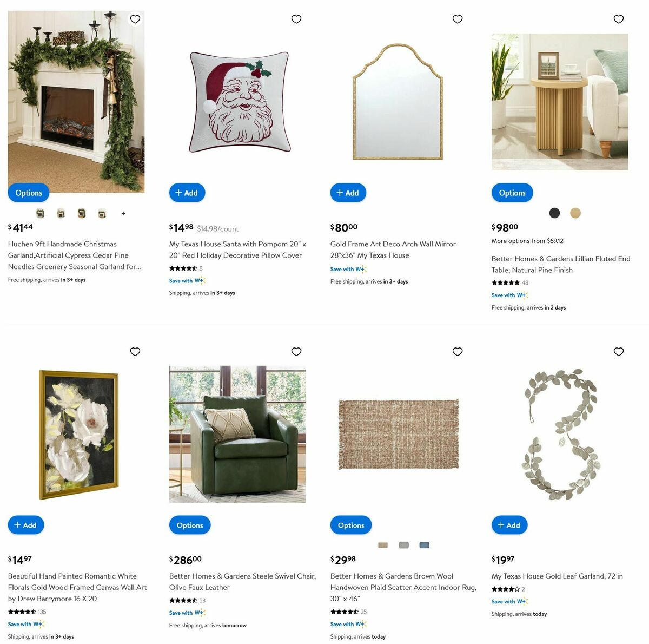Pick the blue rug color variant
Screen dimensions: 649x644
425,545
